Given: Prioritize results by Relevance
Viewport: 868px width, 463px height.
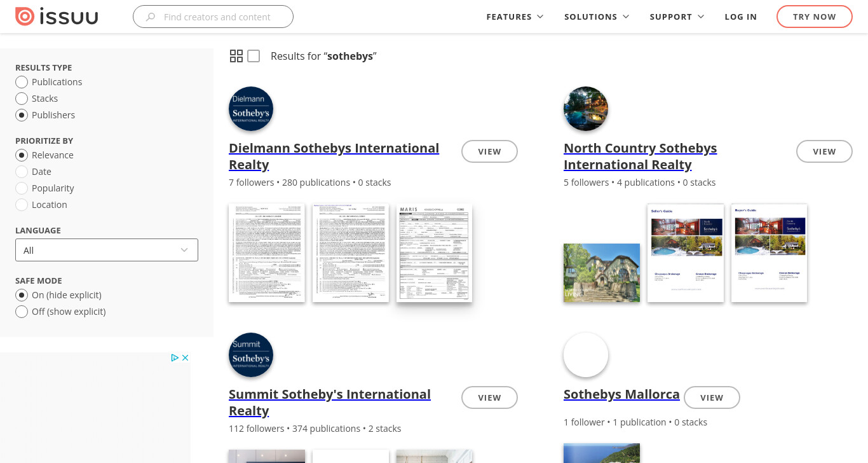Looking at the screenshot, I should click(22, 155).
